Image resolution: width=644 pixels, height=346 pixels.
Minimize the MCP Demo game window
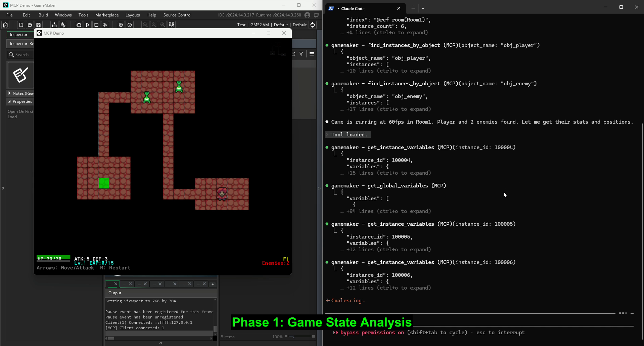(254, 33)
